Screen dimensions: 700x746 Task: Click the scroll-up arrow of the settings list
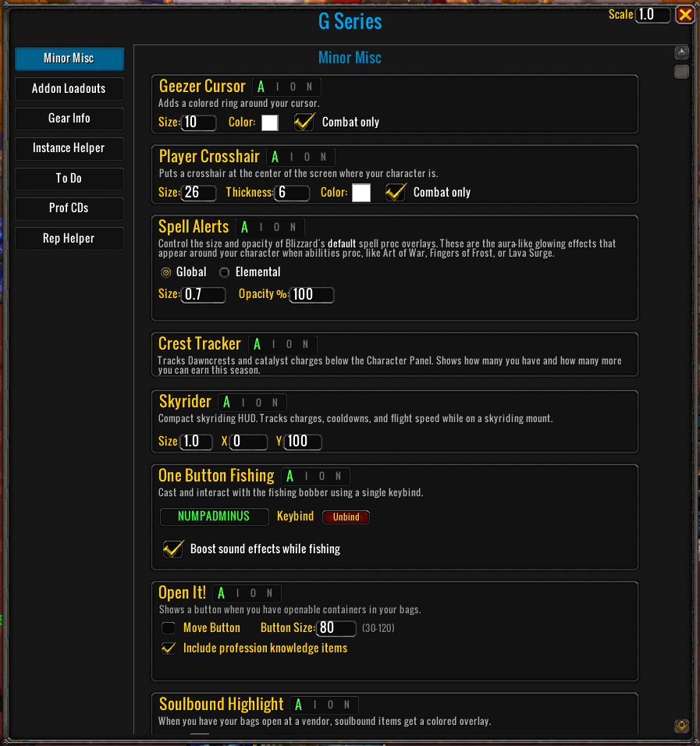tap(681, 53)
